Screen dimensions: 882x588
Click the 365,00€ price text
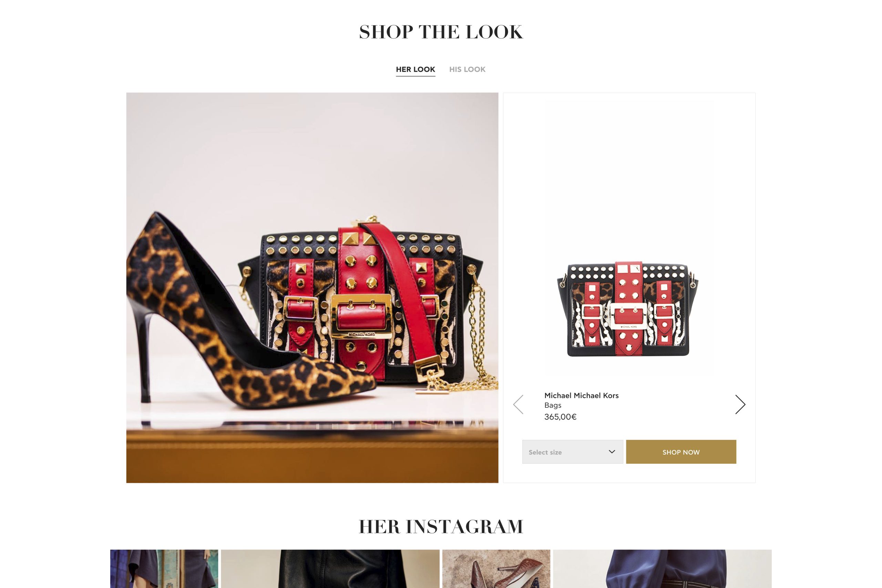click(x=560, y=416)
